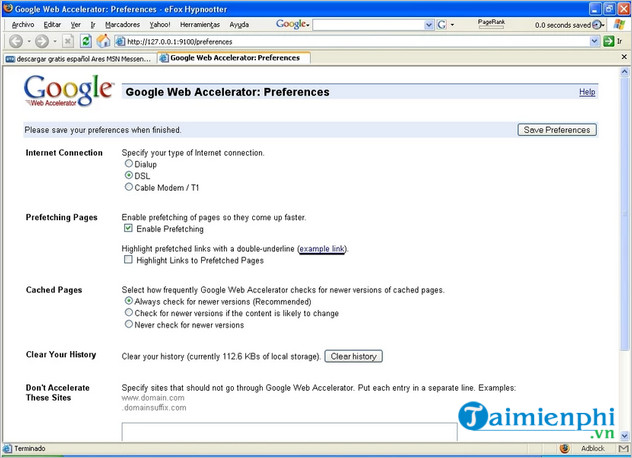Click the Save Preferences button
632x458 pixels.
pos(557,130)
